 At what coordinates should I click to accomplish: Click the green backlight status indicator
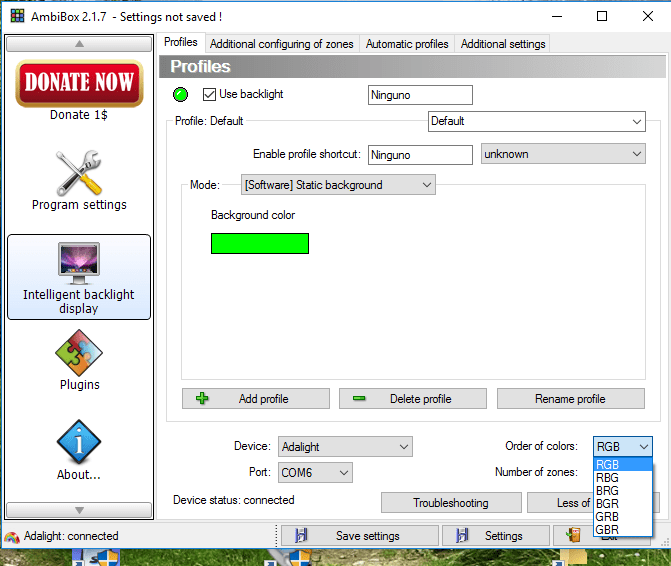(x=180, y=95)
